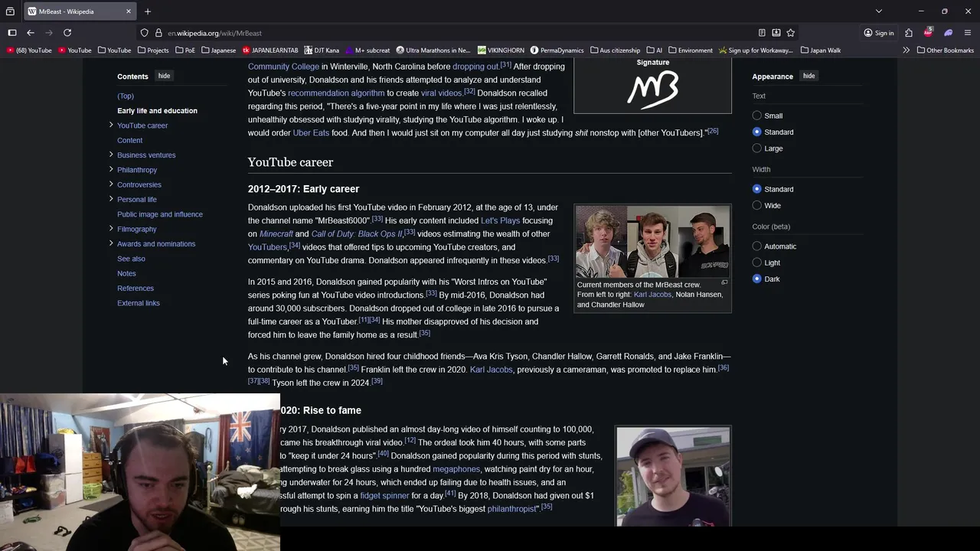This screenshot has height=551, width=980.
Task: Jump to (Top) in contents
Action: point(126,96)
